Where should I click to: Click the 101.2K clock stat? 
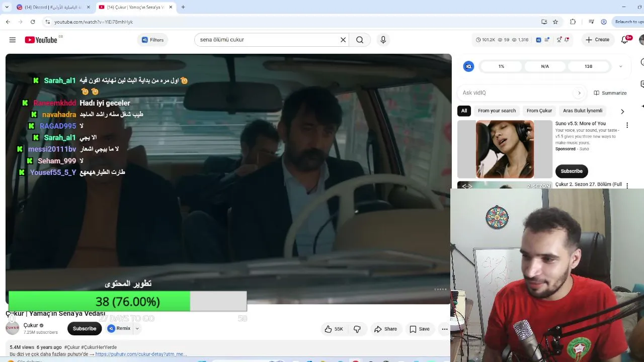tap(486, 40)
